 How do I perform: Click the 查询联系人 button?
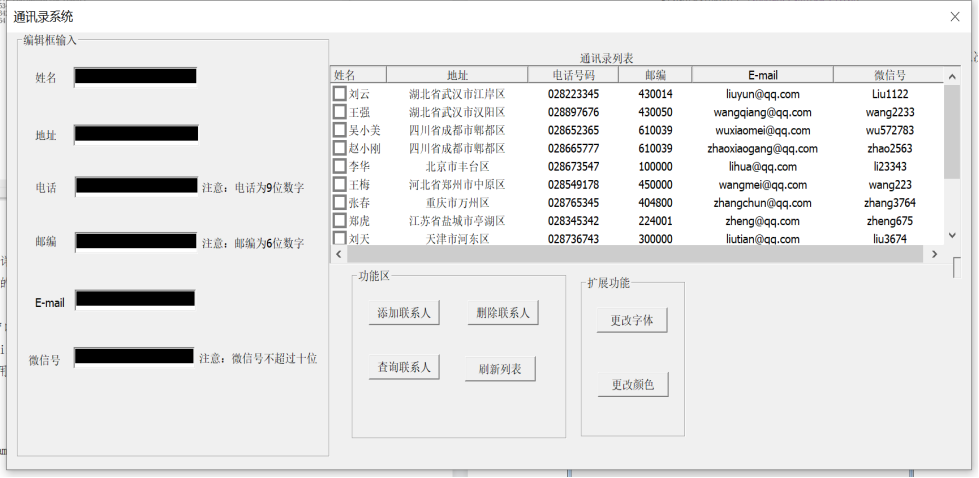[404, 367]
